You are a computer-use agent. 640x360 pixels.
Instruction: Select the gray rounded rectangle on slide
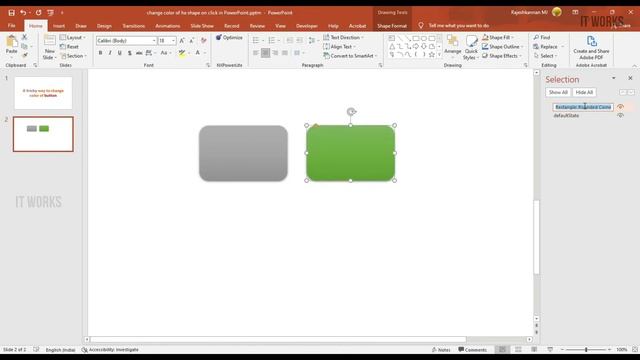243,153
